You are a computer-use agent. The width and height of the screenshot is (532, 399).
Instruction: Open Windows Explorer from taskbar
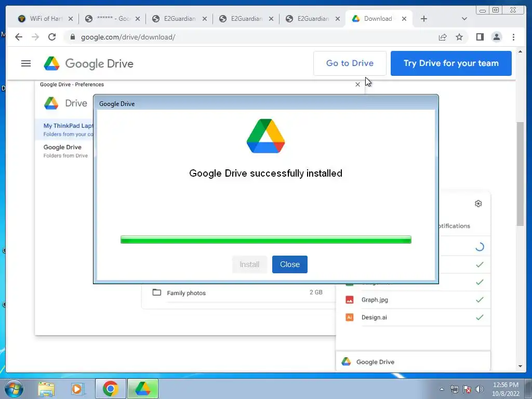46,389
